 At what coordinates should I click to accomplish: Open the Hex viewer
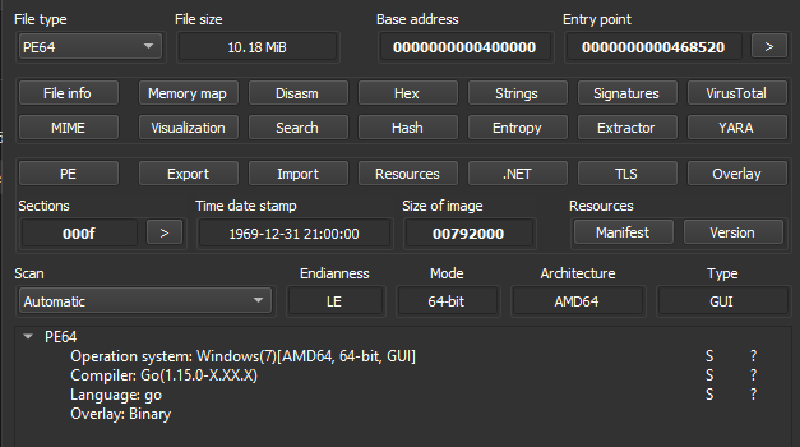[x=407, y=93]
